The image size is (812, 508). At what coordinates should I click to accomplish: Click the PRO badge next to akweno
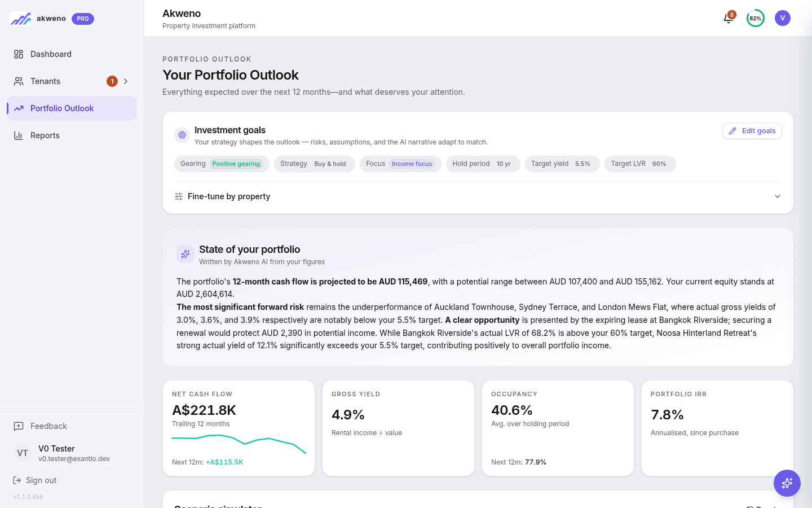(83, 19)
